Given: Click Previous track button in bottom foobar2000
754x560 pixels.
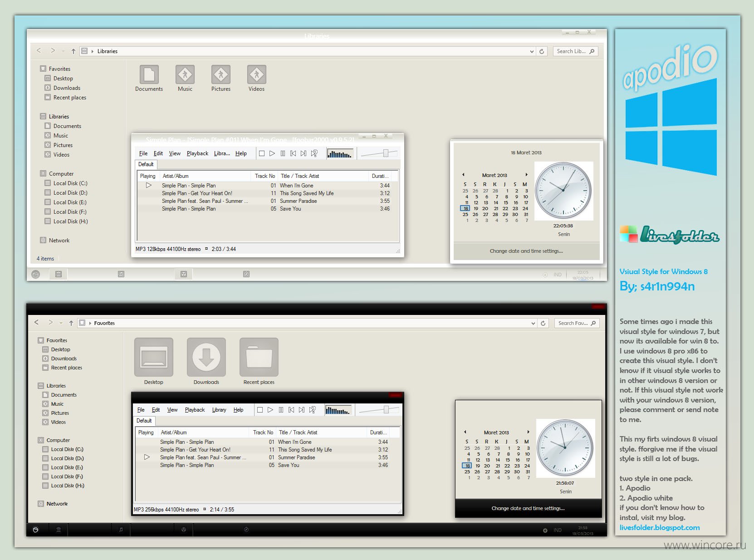Looking at the screenshot, I should click(x=291, y=410).
